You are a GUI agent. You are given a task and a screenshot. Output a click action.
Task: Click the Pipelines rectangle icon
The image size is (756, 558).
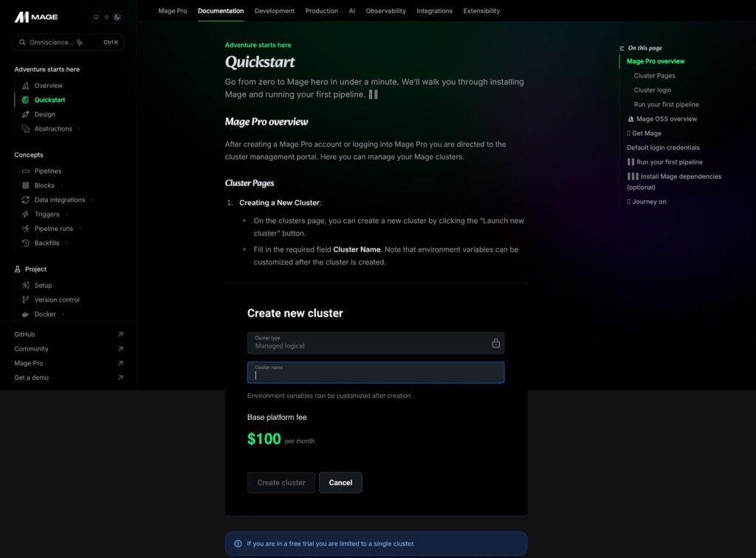(x=26, y=171)
